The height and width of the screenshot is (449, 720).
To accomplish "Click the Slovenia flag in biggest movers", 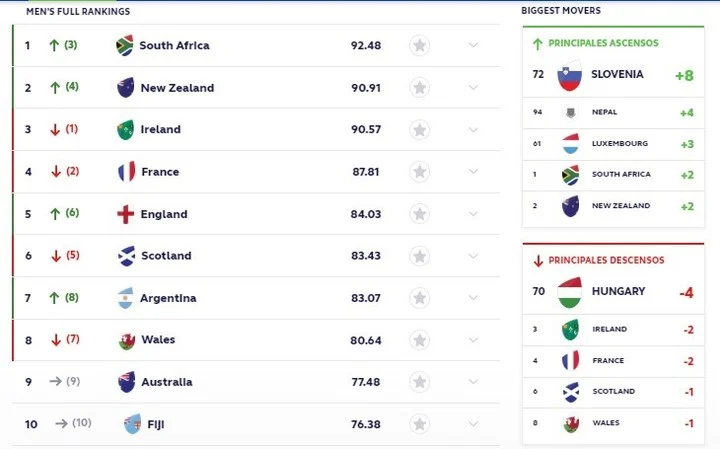I will pos(570,75).
